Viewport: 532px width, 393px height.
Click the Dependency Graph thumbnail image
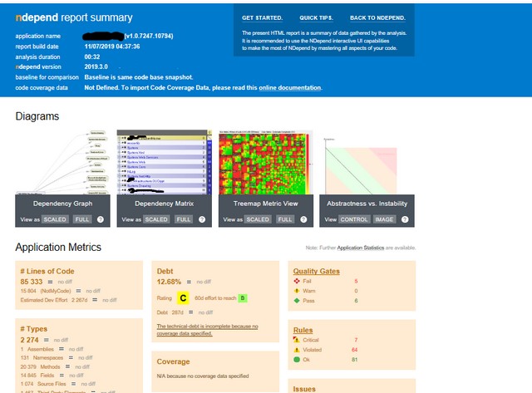click(x=63, y=162)
